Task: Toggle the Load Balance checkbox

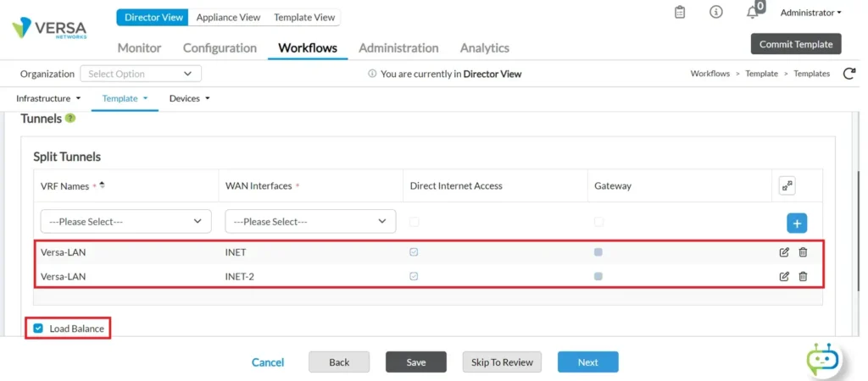Action: point(38,329)
